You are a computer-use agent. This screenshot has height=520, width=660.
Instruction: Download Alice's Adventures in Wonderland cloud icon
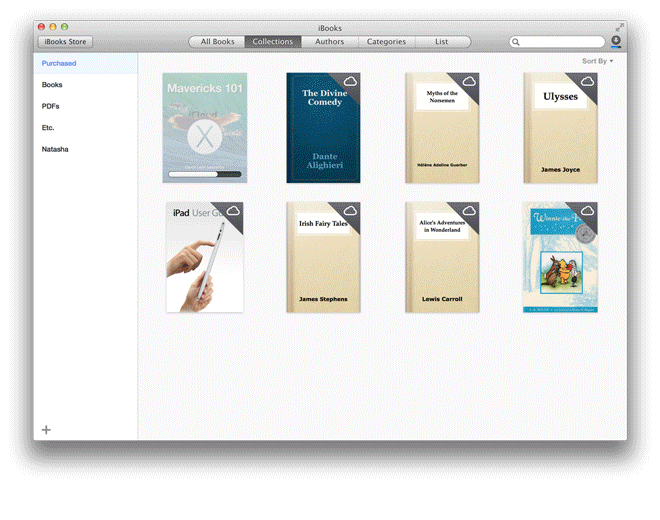(x=469, y=211)
